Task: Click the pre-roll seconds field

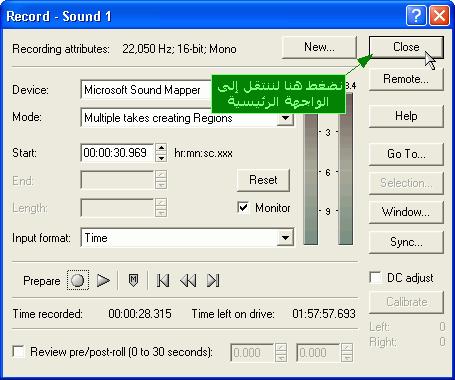Action: pos(252,352)
